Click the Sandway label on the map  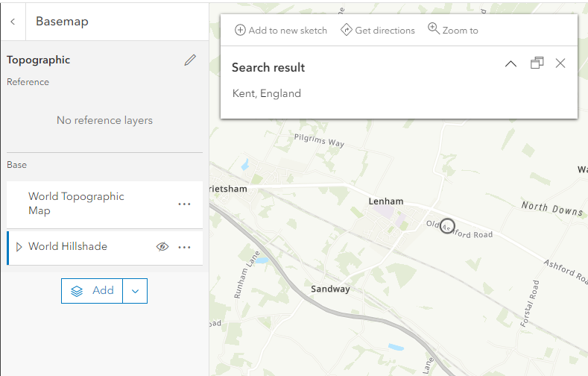coord(330,289)
